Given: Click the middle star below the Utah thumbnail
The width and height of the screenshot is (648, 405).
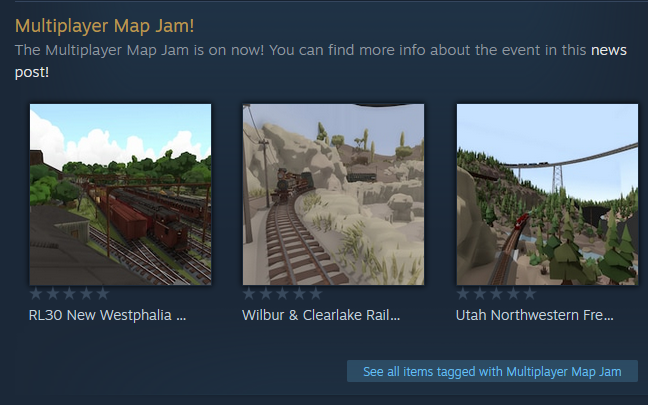Looking at the screenshot, I should 496,294.
